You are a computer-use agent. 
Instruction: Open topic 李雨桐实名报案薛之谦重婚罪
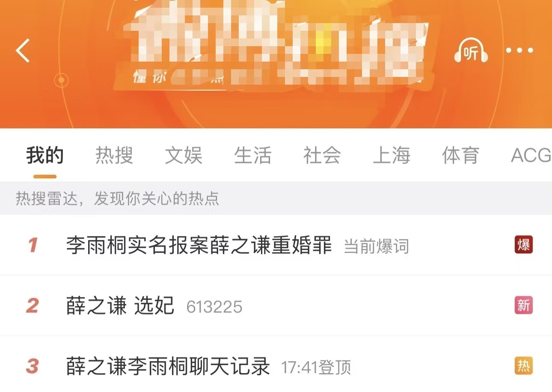pos(199,245)
